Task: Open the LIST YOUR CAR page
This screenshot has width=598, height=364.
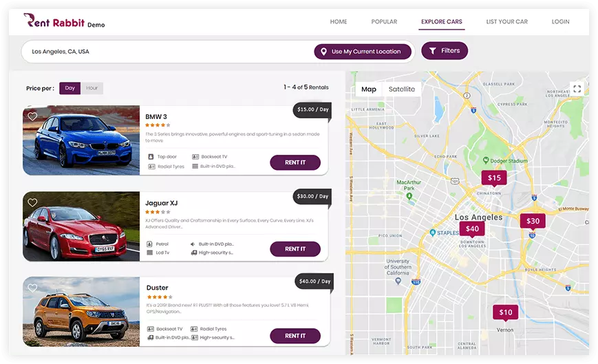Action: 507,22
